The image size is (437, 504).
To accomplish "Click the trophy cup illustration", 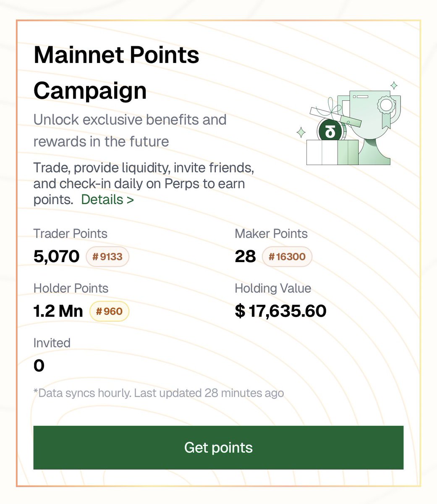I will pyautogui.click(x=369, y=126).
